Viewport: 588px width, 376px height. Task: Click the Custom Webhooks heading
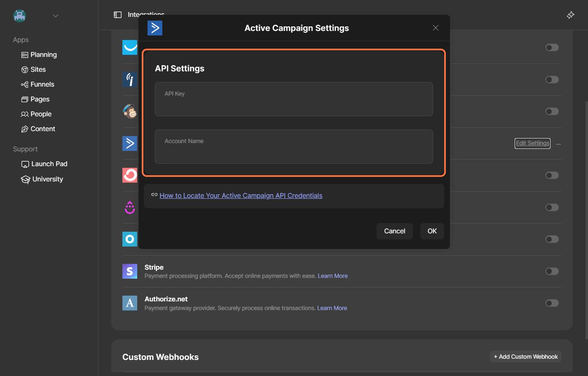click(161, 357)
